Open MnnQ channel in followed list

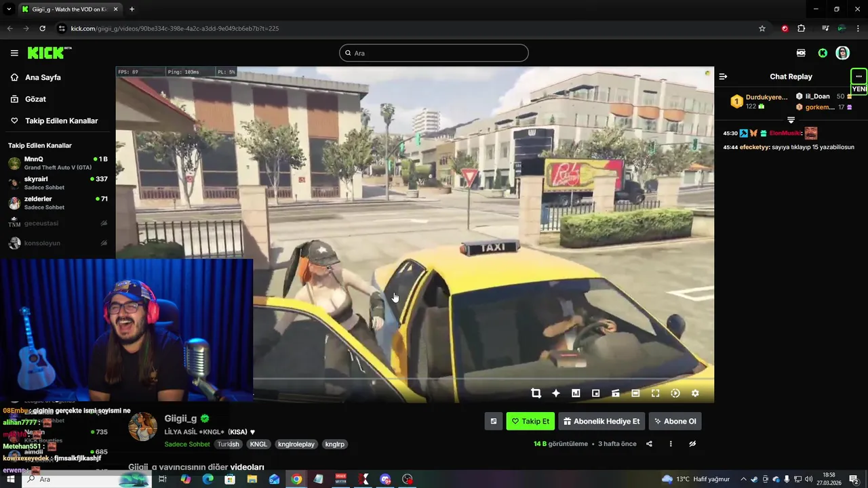tap(58, 163)
